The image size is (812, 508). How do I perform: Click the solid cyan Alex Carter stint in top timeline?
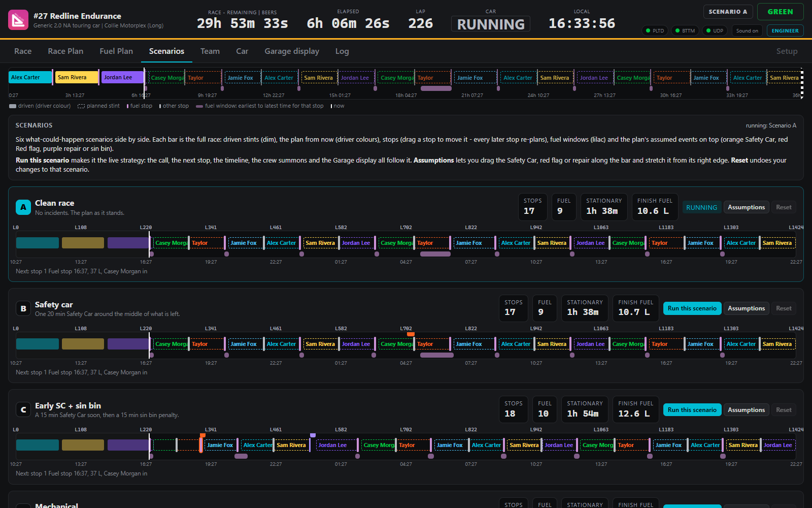[30, 77]
